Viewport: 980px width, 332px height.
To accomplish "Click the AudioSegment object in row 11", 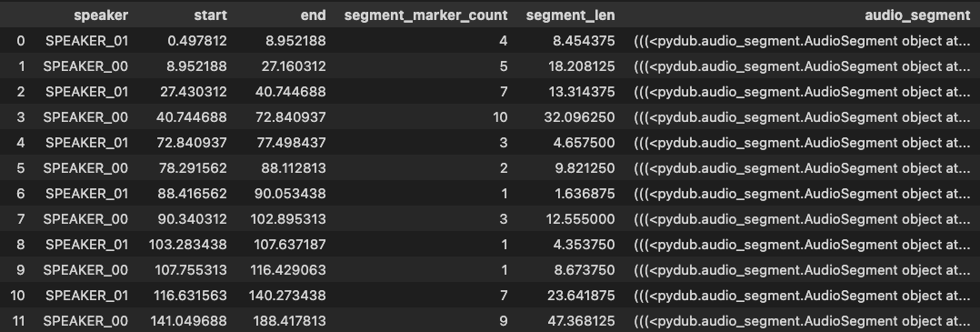I will point(803,321).
